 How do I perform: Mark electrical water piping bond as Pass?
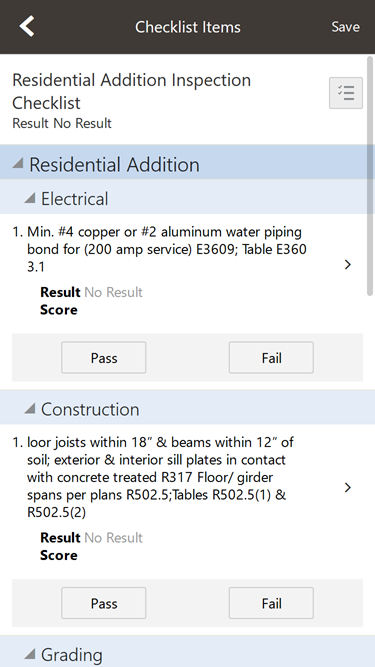[x=104, y=358]
